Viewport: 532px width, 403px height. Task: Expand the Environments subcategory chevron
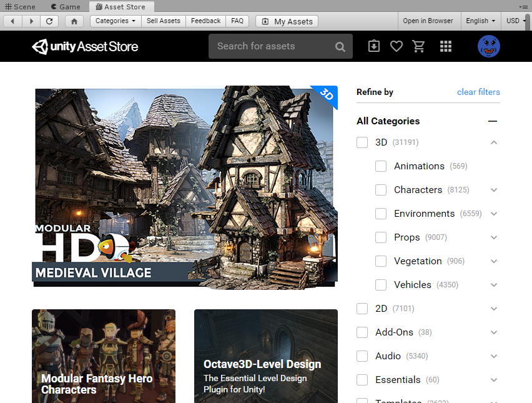494,214
